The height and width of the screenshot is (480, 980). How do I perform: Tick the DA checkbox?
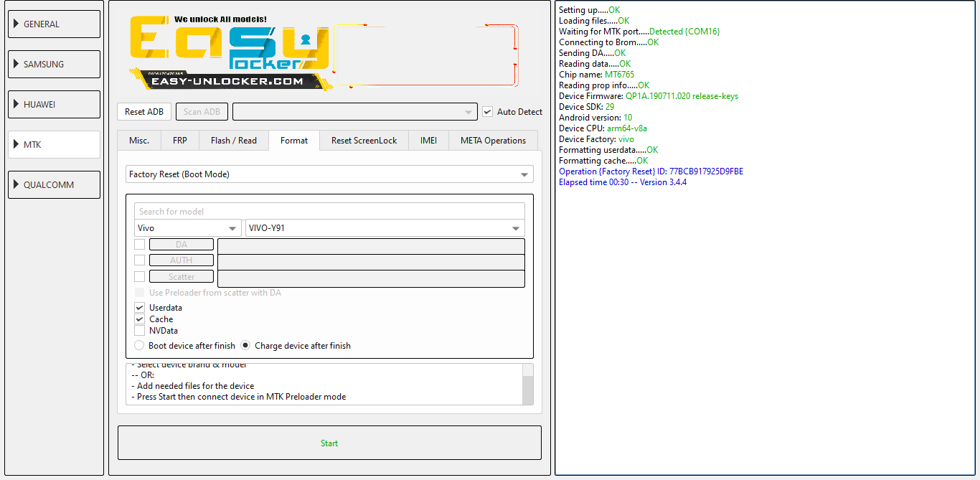pos(140,244)
